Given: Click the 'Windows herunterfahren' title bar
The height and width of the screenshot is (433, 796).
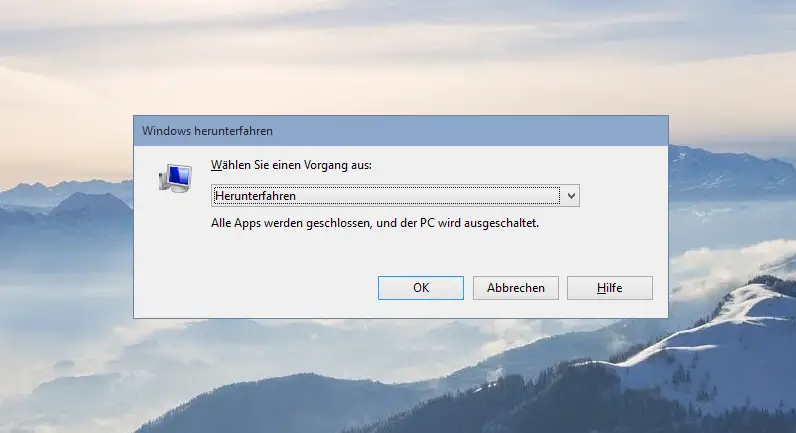Looking at the screenshot, I should pyautogui.click(x=401, y=131).
